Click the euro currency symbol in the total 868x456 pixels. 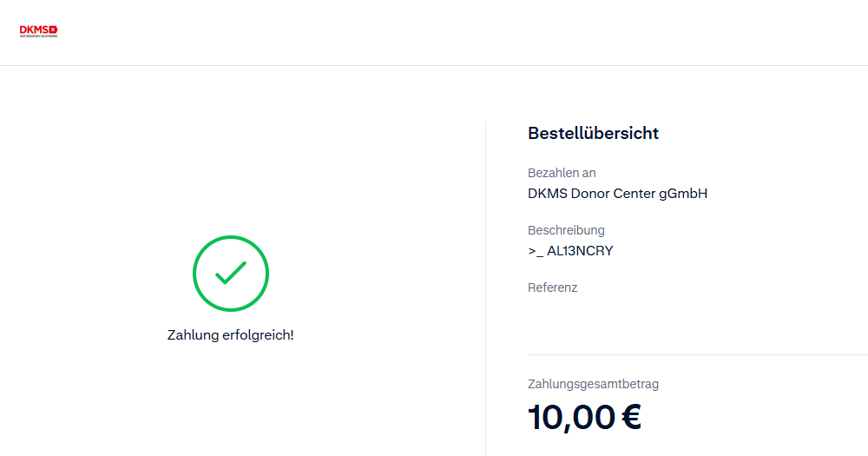(632, 418)
